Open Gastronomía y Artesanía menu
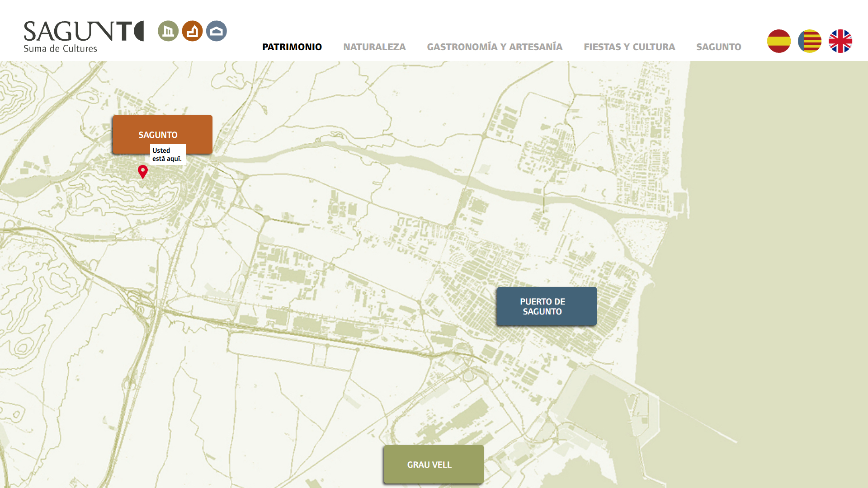Screen dimensions: 868x488 click(x=495, y=47)
